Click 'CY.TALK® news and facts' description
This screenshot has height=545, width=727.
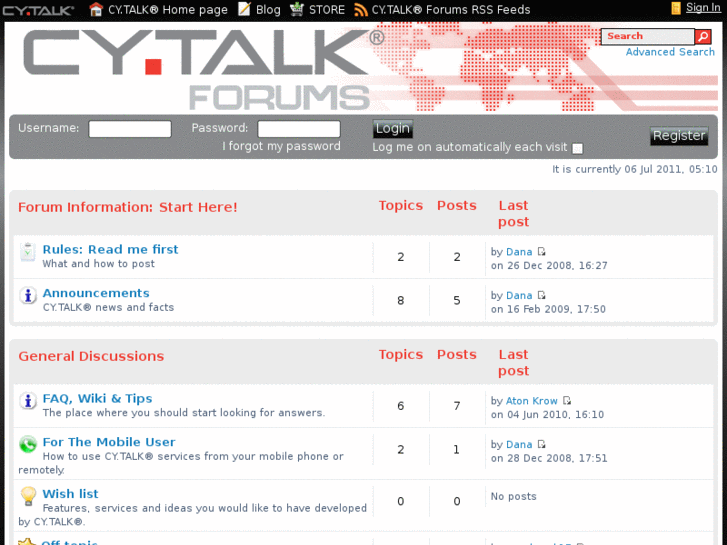click(108, 308)
